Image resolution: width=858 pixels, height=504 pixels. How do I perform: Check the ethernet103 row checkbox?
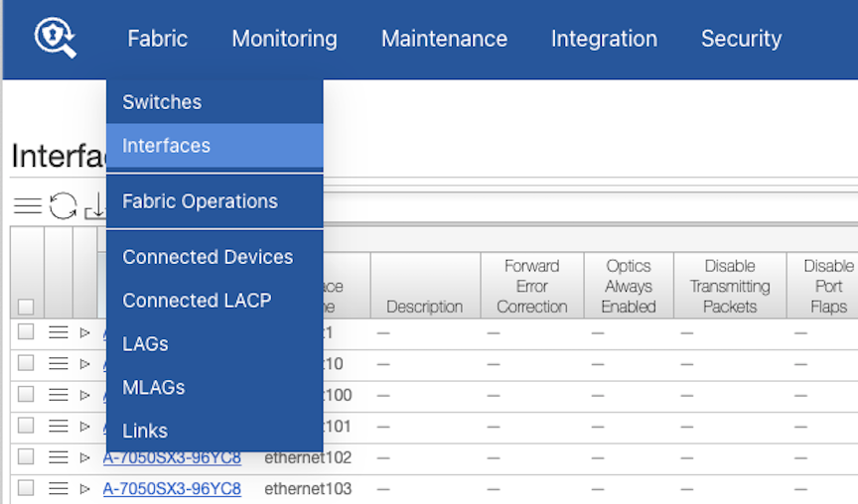(26, 487)
